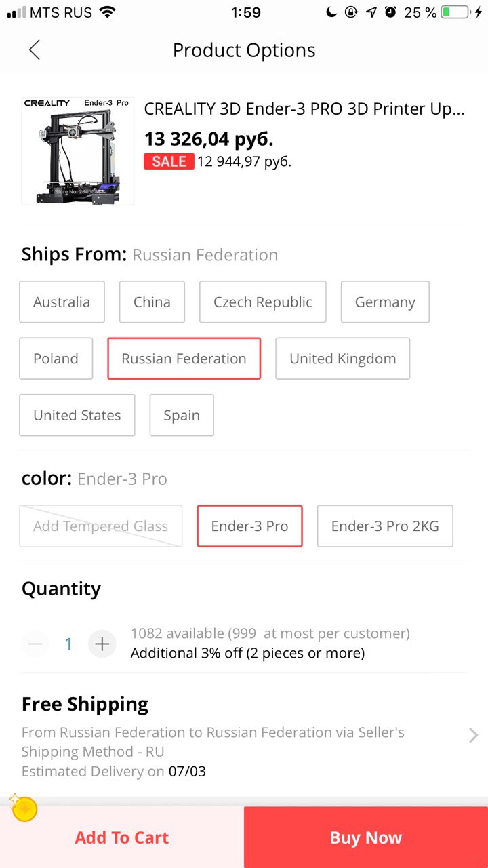Add the printer to cart
The width and height of the screenshot is (488, 868).
(122, 837)
